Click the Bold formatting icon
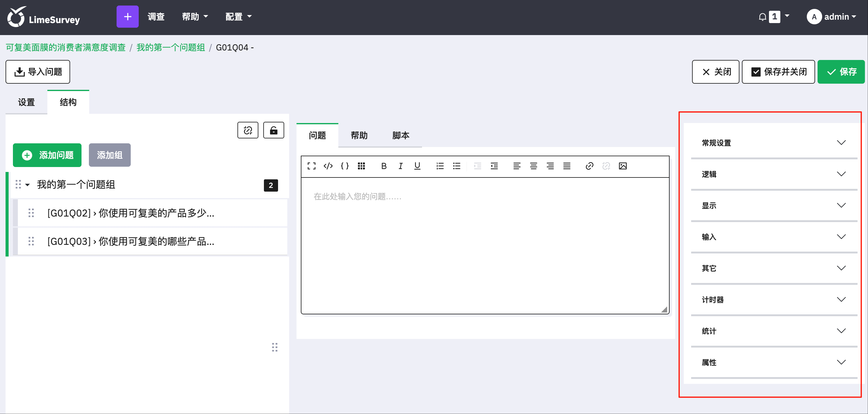This screenshot has width=868, height=414. pos(384,166)
